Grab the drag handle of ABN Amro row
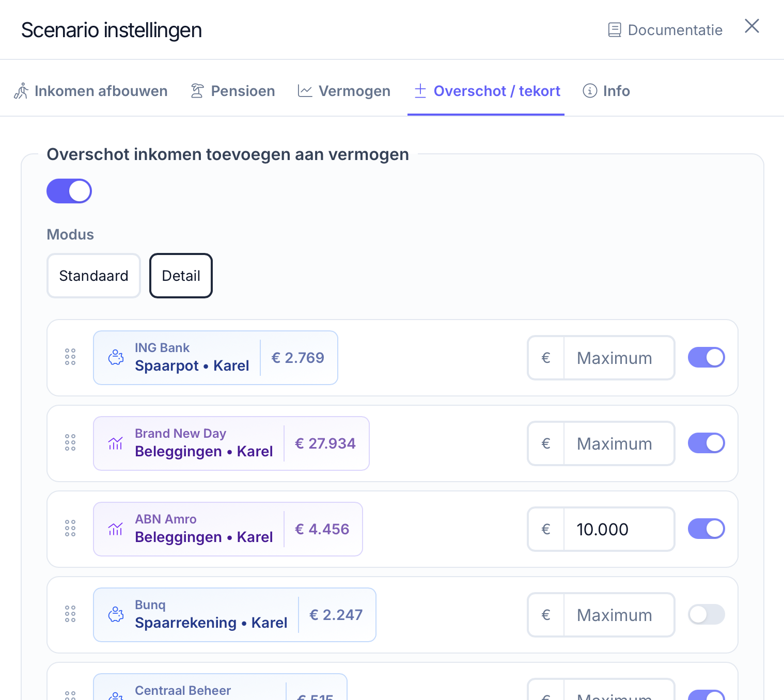784x700 pixels. click(x=70, y=529)
